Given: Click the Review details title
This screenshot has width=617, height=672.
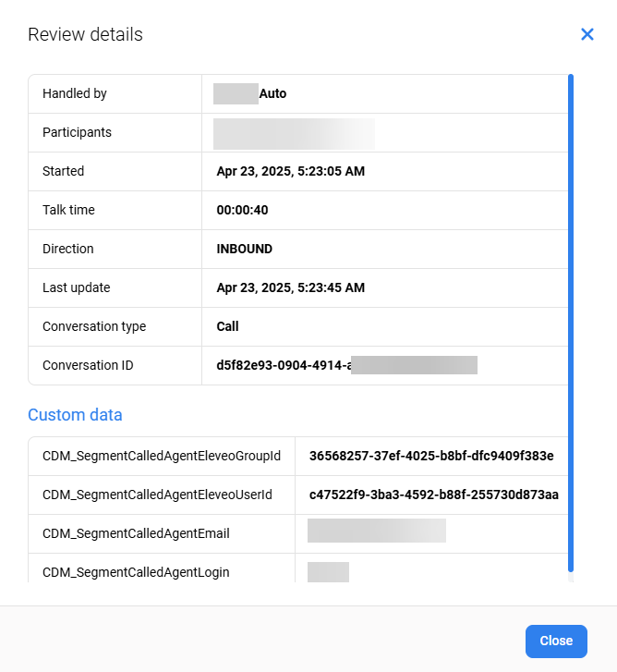Looking at the screenshot, I should pyautogui.click(x=85, y=35).
